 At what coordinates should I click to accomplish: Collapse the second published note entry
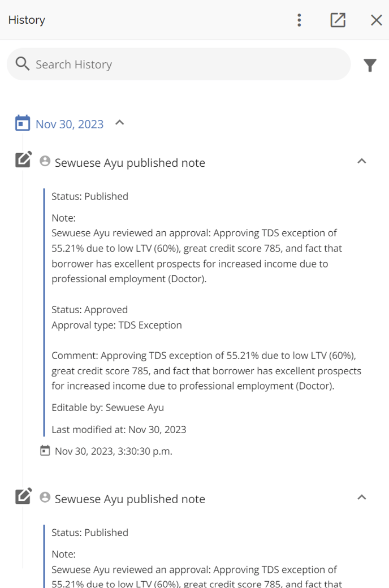pyautogui.click(x=362, y=497)
